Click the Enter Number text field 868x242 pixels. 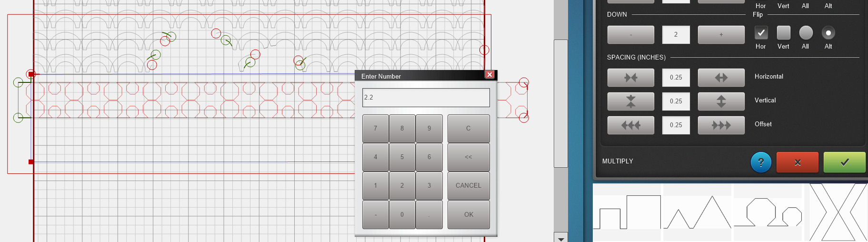pyautogui.click(x=426, y=98)
